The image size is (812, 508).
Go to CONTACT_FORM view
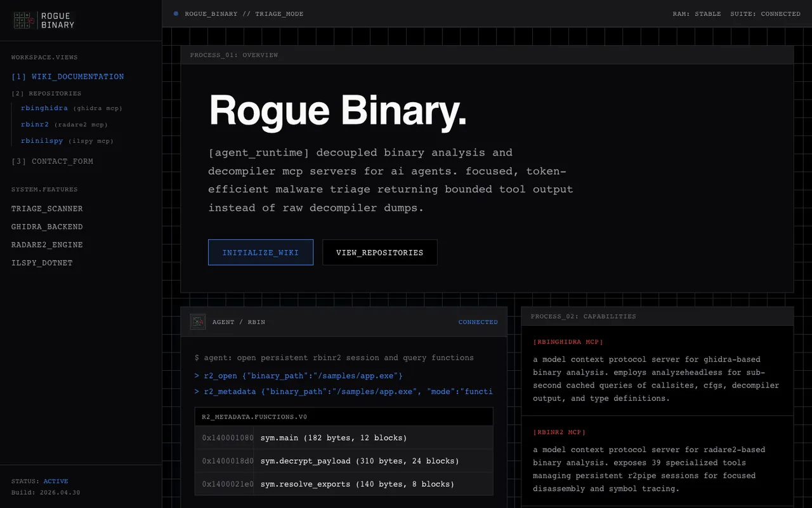pyautogui.click(x=53, y=161)
